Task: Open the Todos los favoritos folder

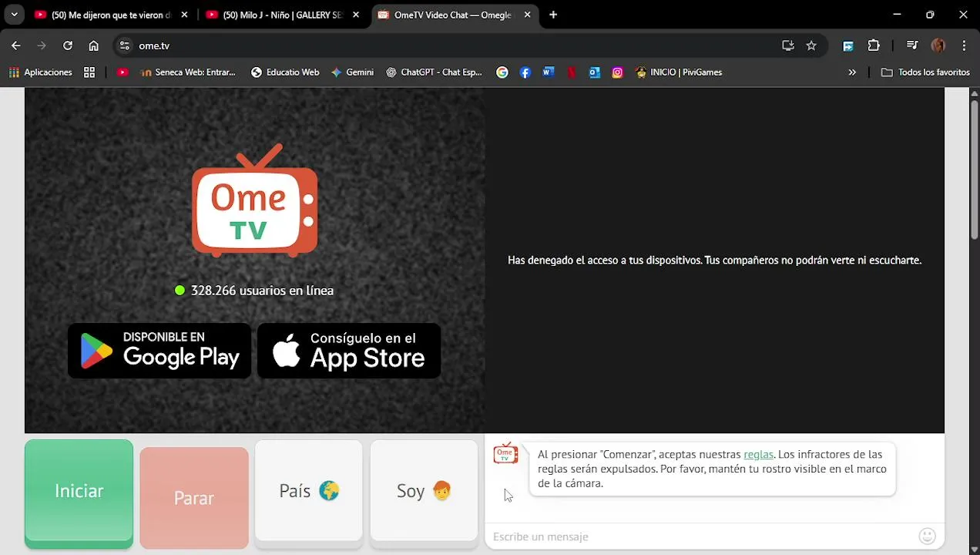Action: [x=925, y=72]
